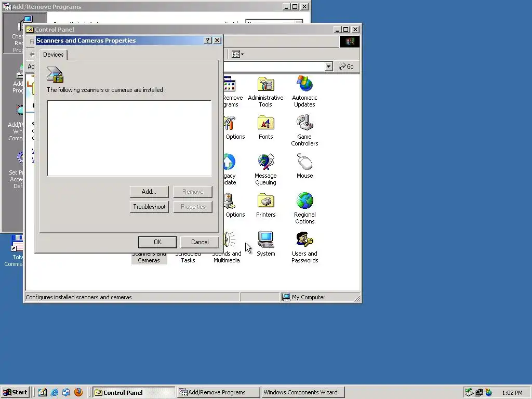Image resolution: width=532 pixels, height=399 pixels.
Task: Expand the address bar dropdown
Action: pyautogui.click(x=328, y=66)
